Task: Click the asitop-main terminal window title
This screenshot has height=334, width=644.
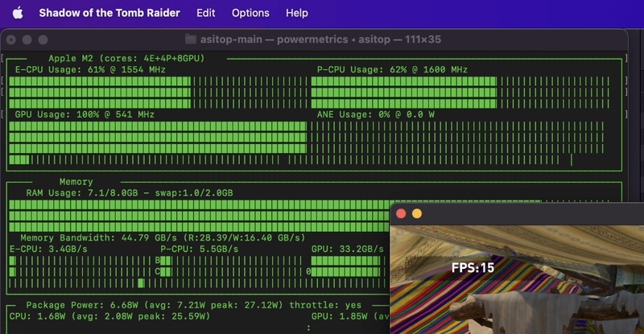Action: pos(320,39)
